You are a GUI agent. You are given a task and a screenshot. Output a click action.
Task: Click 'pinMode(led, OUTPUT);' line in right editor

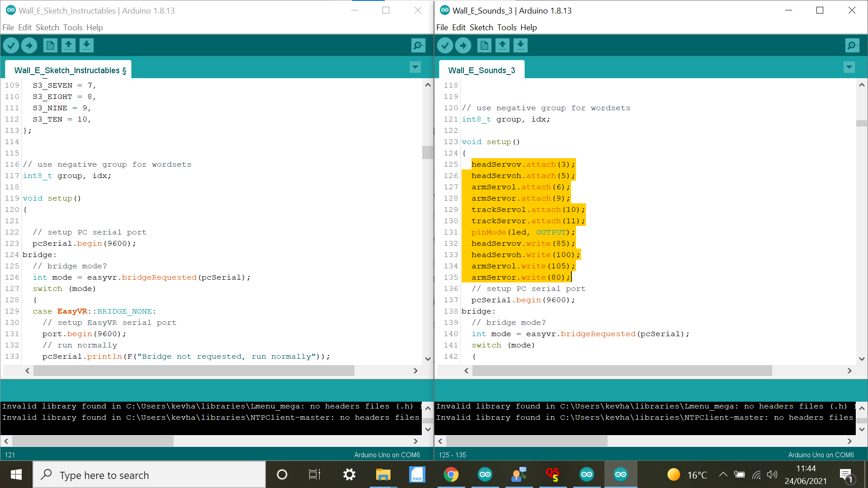[523, 232]
